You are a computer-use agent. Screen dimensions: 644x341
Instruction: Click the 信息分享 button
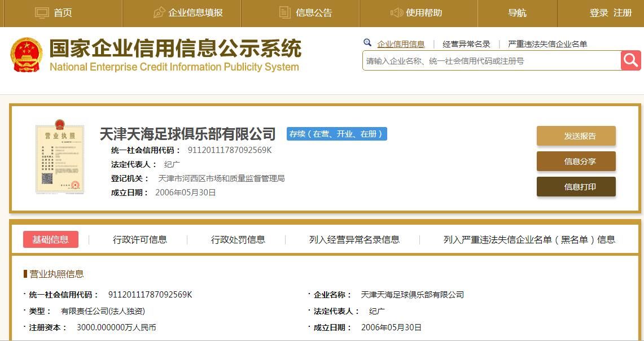pos(576,161)
